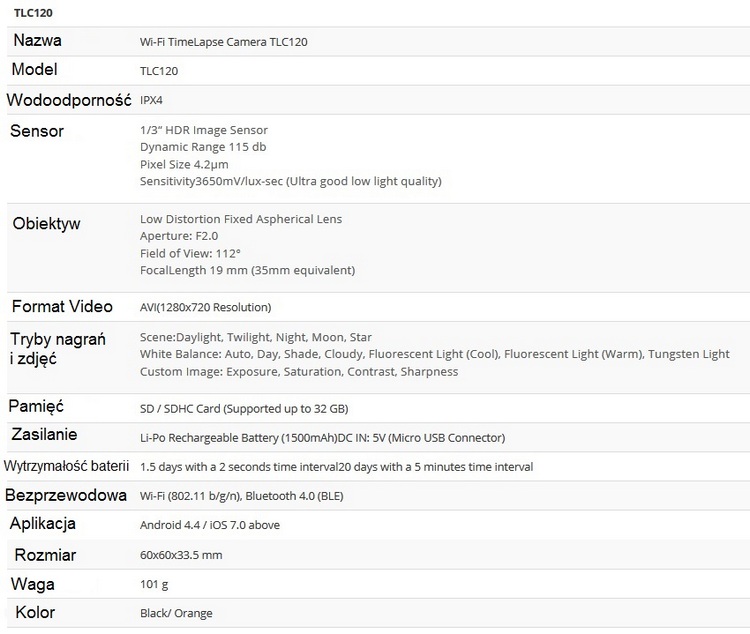Click the Wytrzymałość baterii label
The height and width of the screenshot is (634, 750).
coord(67,466)
